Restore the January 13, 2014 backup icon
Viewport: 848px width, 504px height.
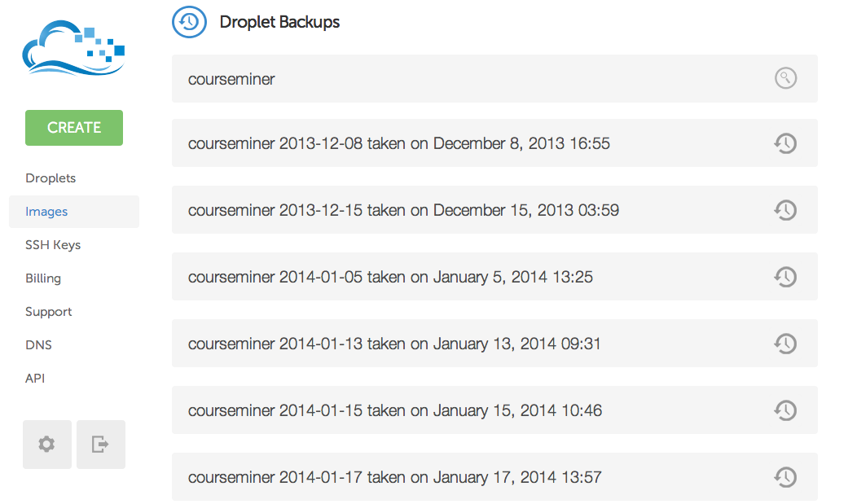(784, 344)
